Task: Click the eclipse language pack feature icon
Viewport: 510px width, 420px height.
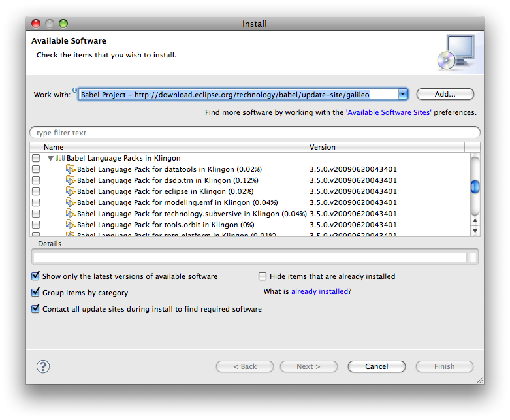Action: [71, 191]
